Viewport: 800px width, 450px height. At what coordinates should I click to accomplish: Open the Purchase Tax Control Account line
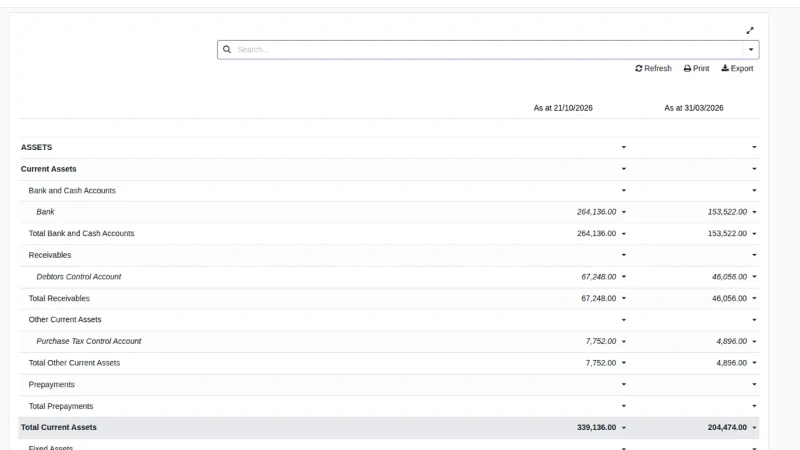tap(89, 341)
